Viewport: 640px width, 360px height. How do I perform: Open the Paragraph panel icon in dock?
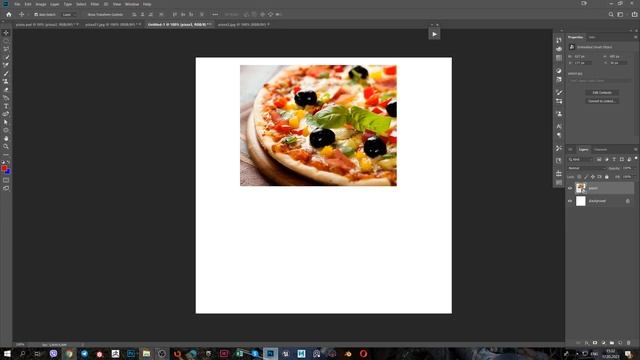[x=559, y=135]
